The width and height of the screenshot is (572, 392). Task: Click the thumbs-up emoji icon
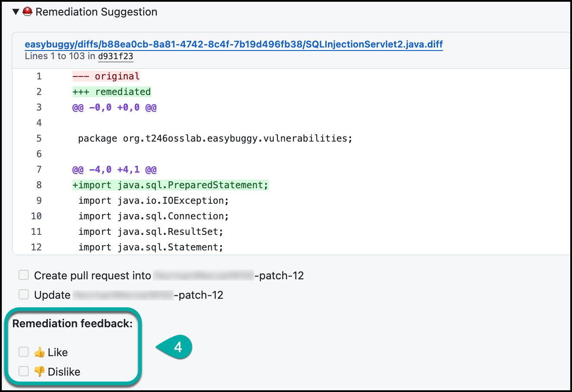coord(40,352)
